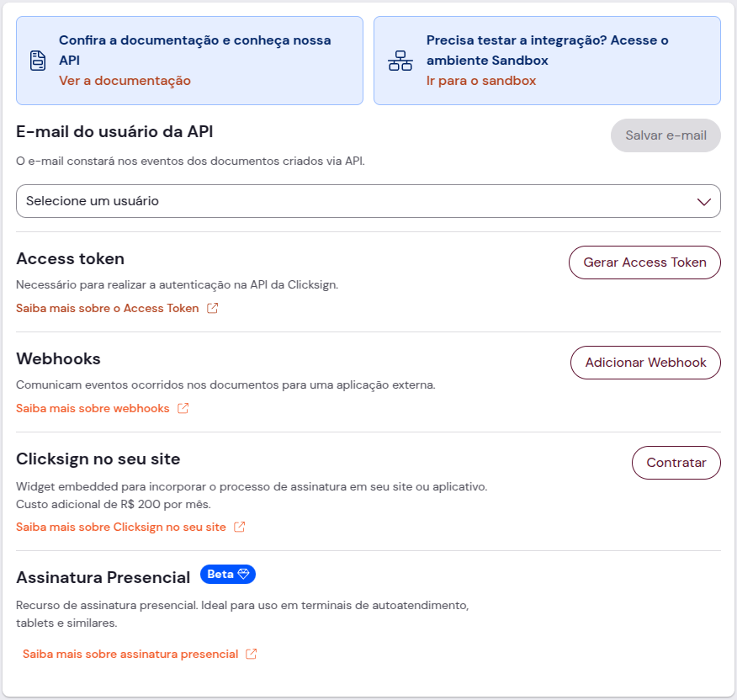The image size is (737, 700).
Task: Open Saiba mais sobre assinatura presencial link
Action: (130, 654)
